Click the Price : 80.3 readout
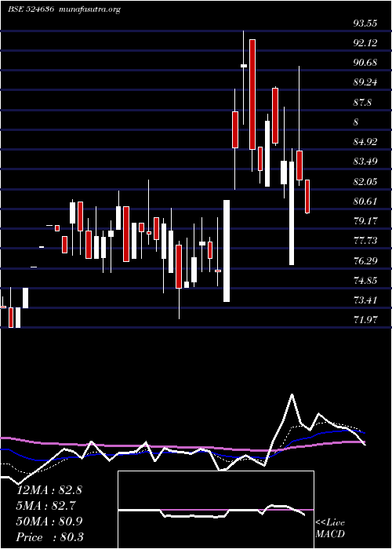The height and width of the screenshot is (549, 392). (x=49, y=537)
